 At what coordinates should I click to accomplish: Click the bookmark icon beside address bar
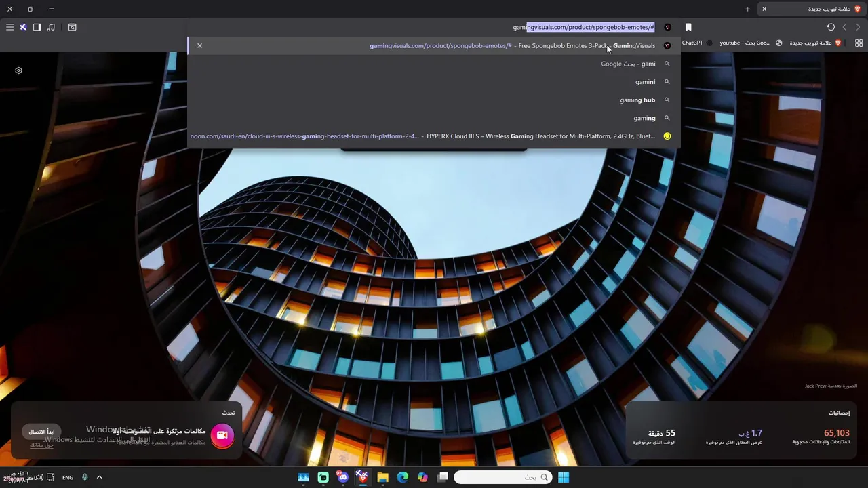[x=688, y=27]
